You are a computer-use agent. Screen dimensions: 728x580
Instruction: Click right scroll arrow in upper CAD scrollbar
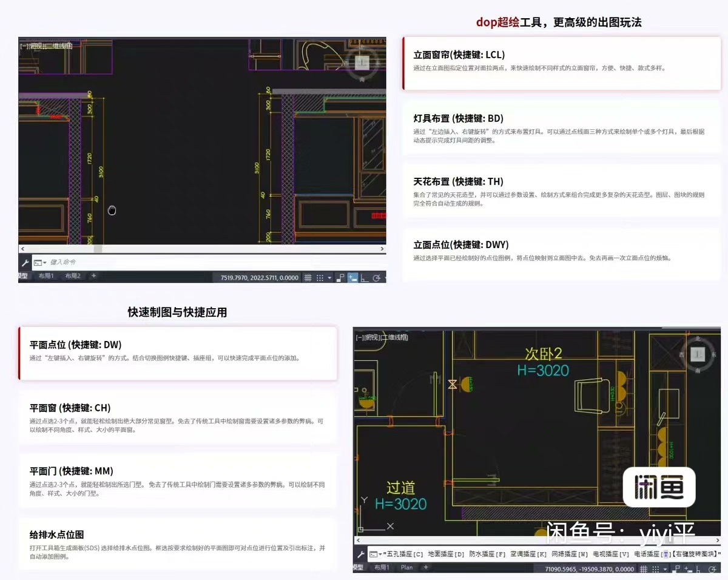click(382, 249)
